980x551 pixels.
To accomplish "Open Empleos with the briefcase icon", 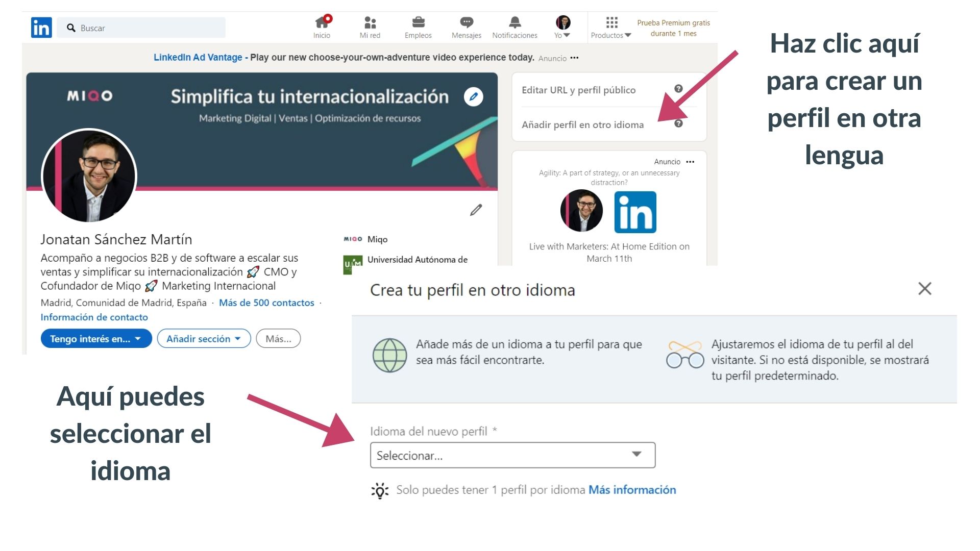I will click(x=418, y=22).
